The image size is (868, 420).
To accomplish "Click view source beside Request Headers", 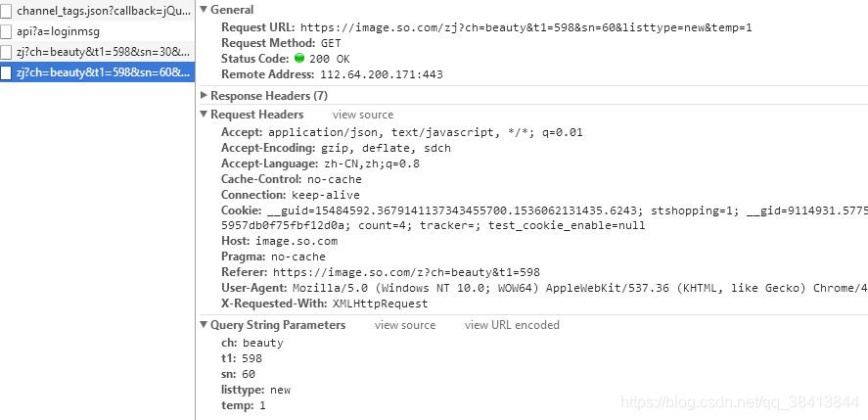I will tap(363, 115).
